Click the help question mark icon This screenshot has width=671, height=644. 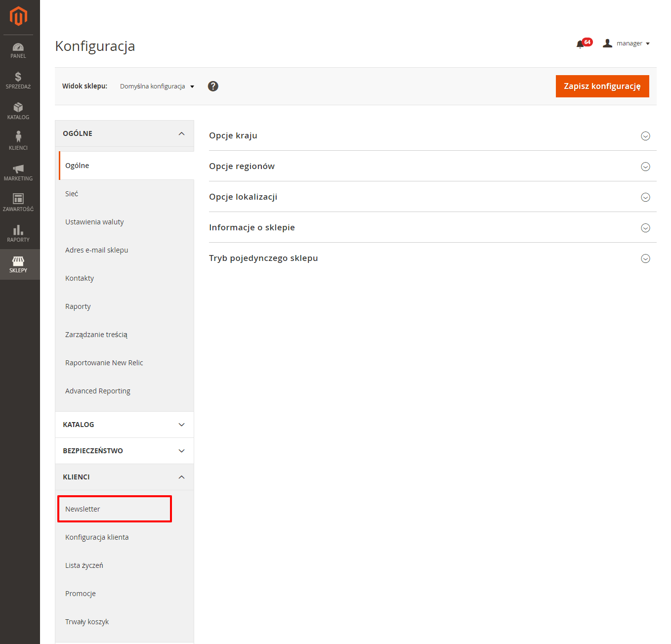tap(213, 86)
